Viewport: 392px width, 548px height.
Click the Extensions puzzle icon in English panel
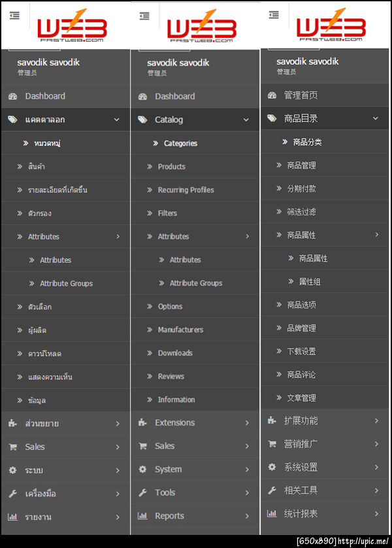pyautogui.click(x=143, y=423)
